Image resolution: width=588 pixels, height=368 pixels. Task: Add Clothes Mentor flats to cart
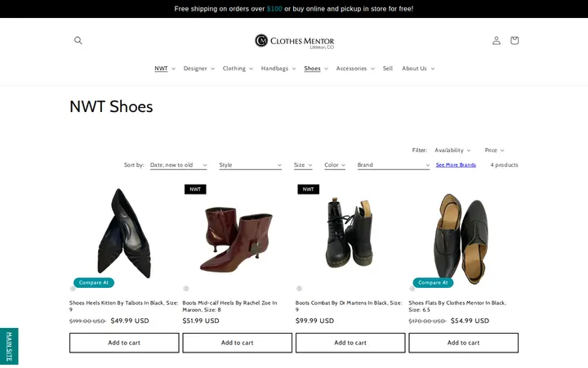click(x=464, y=343)
